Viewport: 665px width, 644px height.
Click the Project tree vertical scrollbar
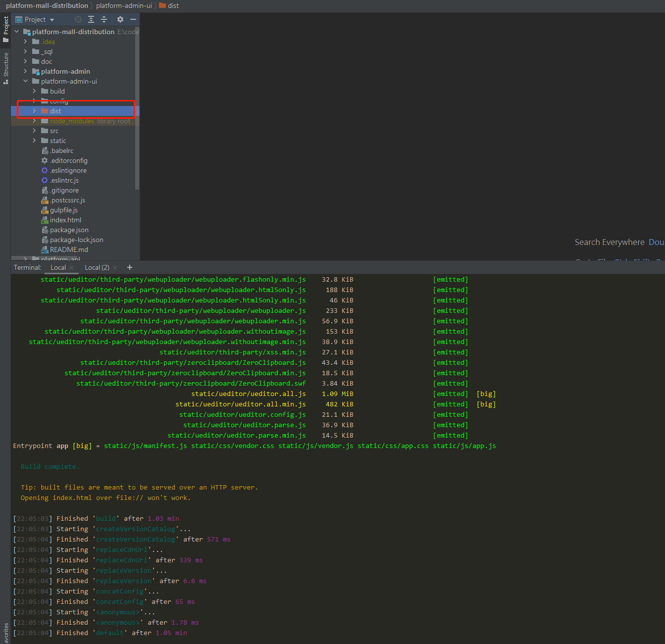pyautogui.click(x=137, y=108)
